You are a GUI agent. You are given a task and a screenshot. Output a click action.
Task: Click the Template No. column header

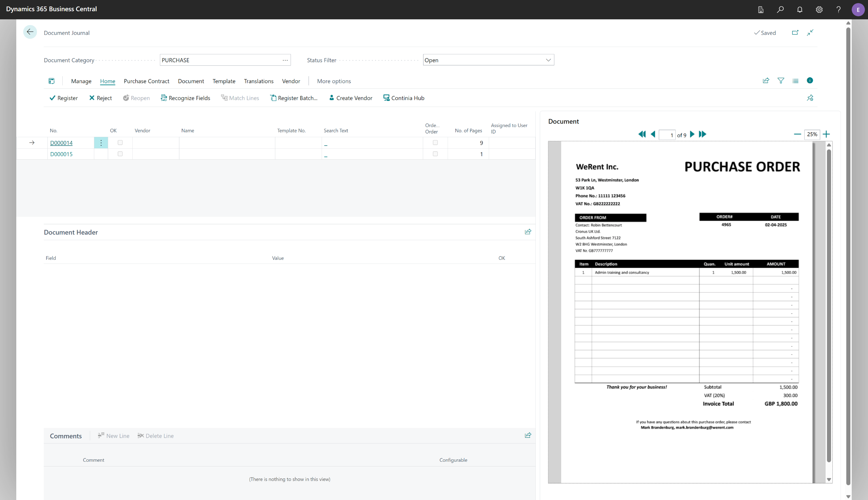[291, 130]
